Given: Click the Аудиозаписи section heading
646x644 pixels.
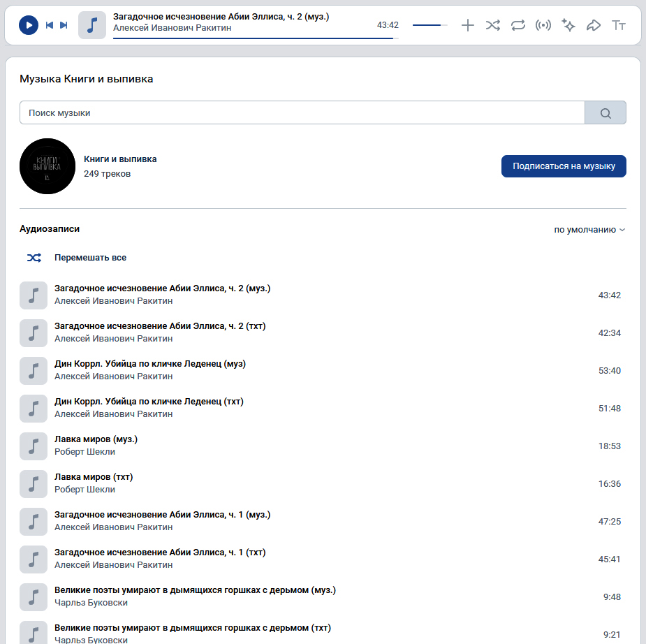Looking at the screenshot, I should (x=50, y=228).
